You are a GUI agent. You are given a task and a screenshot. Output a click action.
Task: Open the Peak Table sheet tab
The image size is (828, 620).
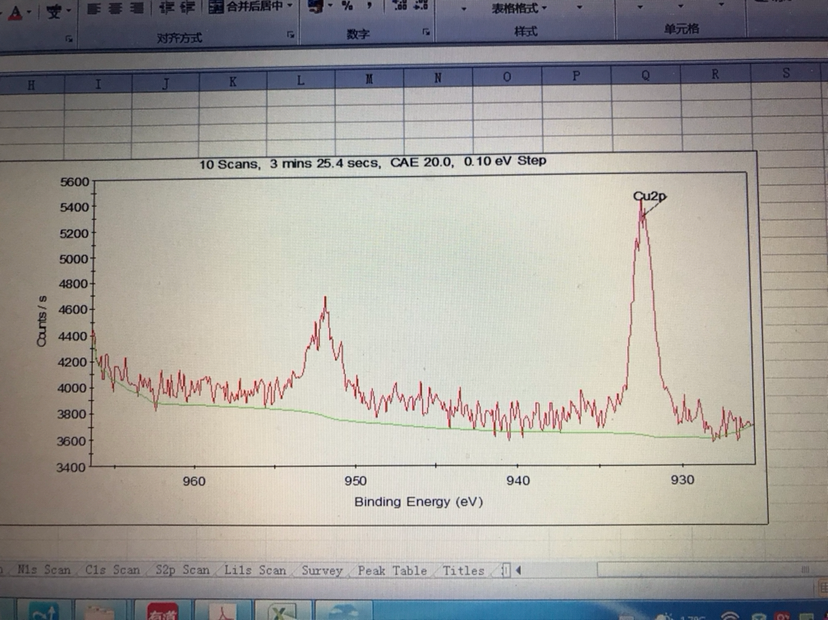[x=392, y=571]
